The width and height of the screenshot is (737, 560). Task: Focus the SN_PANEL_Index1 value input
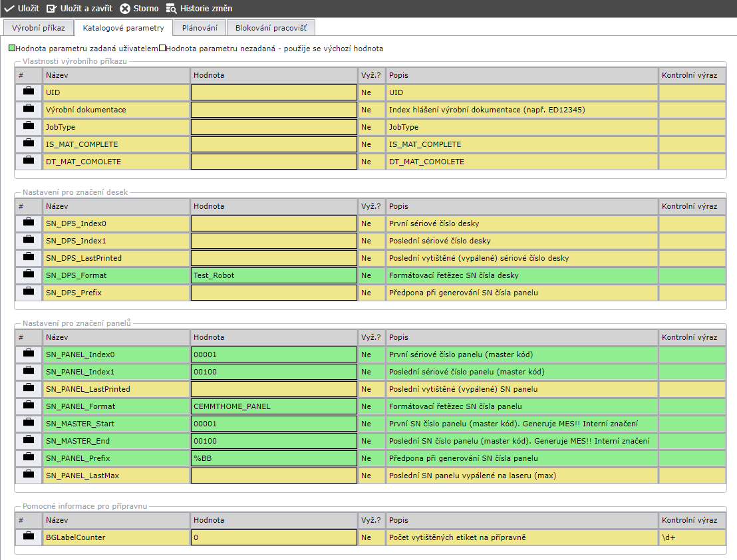pos(273,372)
